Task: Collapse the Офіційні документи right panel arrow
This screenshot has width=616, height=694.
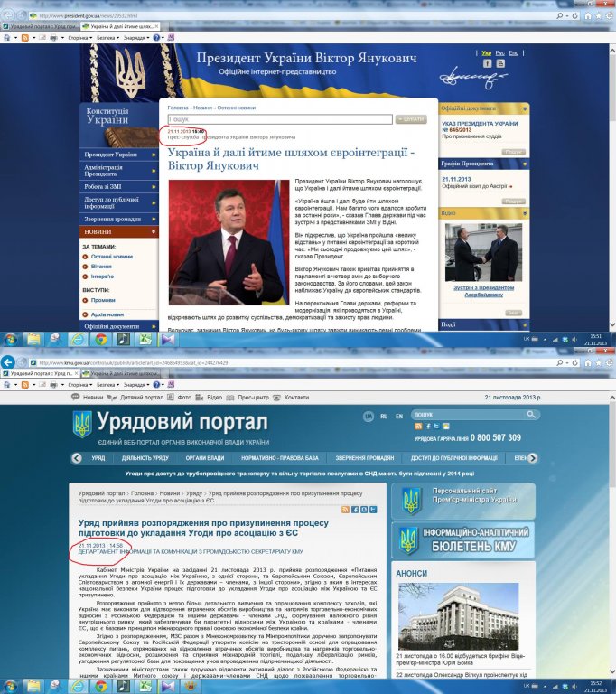Action: pyautogui.click(x=525, y=108)
